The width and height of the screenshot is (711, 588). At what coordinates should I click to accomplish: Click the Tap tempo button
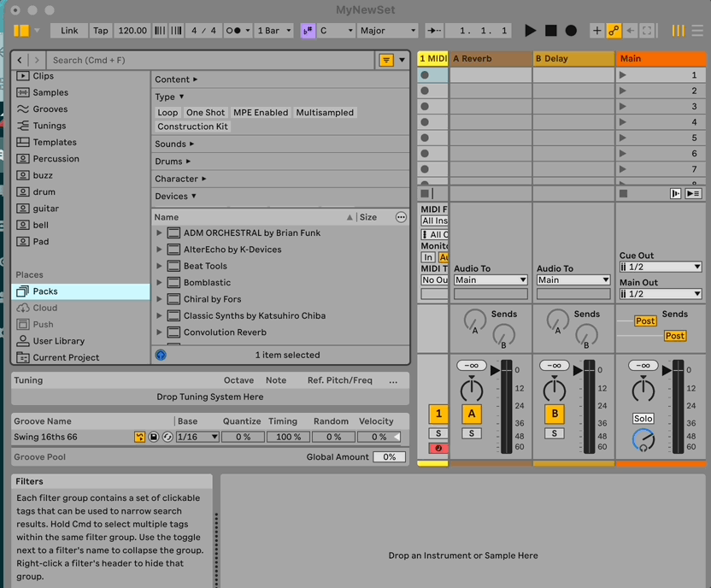click(101, 31)
